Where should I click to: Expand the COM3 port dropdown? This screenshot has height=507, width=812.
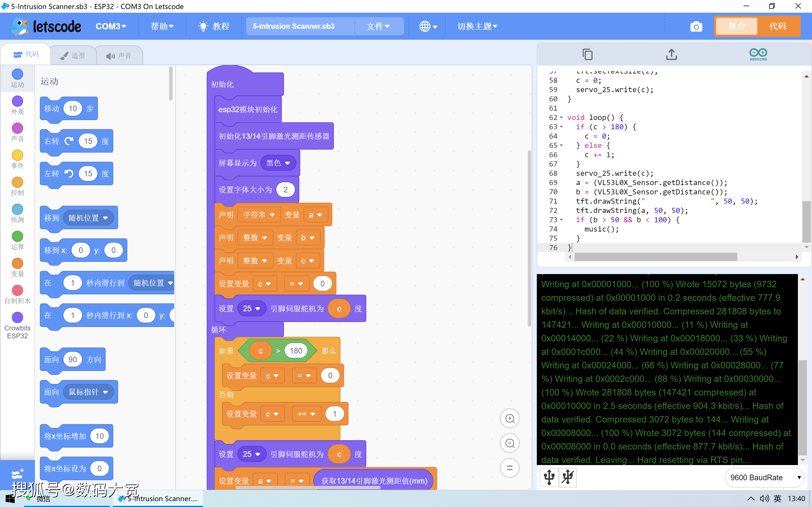pyautogui.click(x=111, y=26)
